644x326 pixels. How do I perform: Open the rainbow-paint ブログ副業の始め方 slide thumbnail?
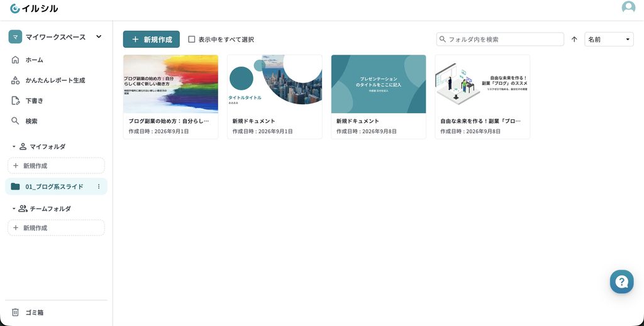click(170, 84)
